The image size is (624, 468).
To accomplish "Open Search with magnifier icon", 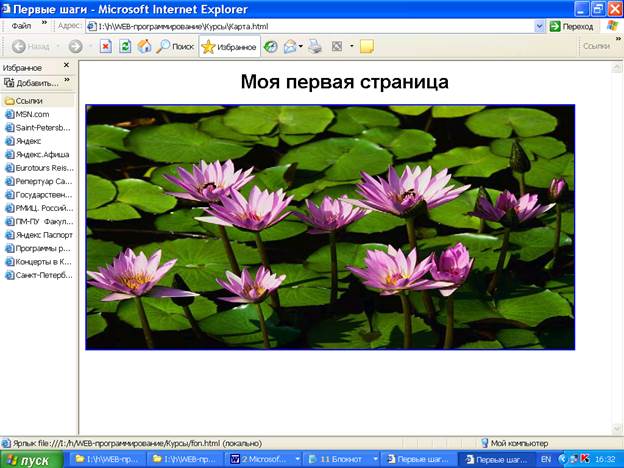I will point(175,47).
